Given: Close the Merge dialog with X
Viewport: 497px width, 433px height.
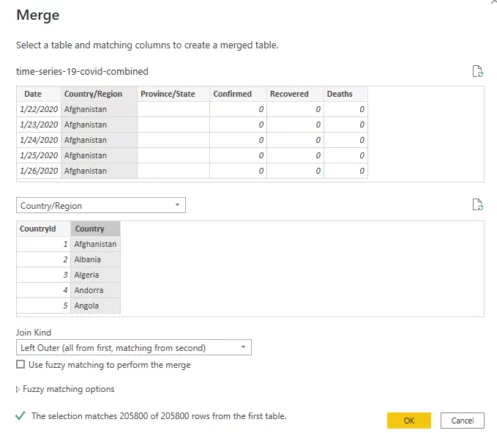Looking at the screenshot, I should pos(494,2).
